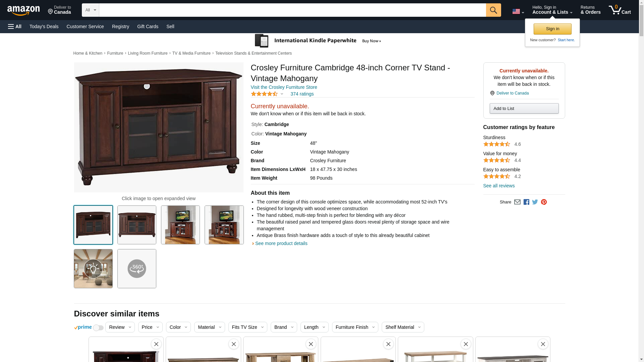644x362 pixels.
Task: Expand the search category All dropdown
Action: point(91,10)
